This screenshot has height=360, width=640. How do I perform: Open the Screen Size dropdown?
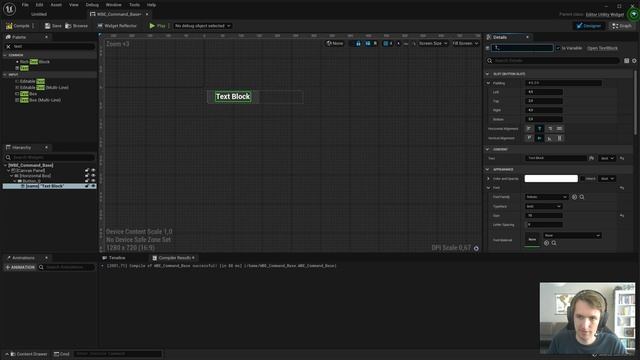433,43
